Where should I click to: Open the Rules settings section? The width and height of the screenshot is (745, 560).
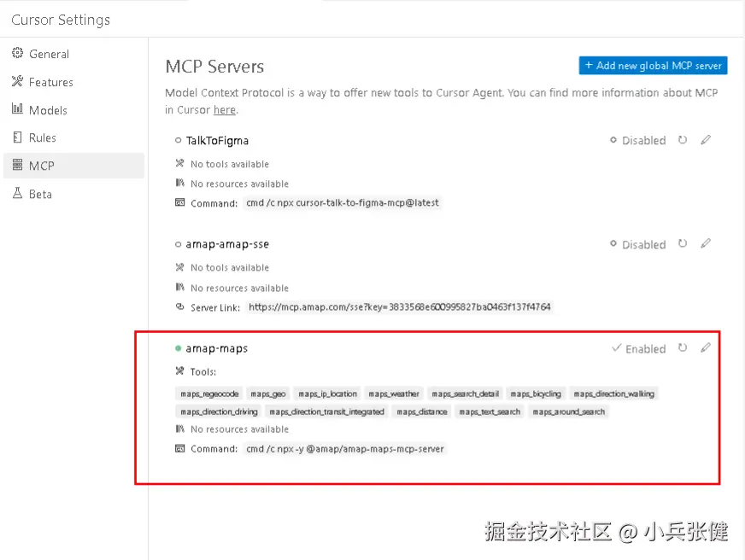pyautogui.click(x=73, y=137)
